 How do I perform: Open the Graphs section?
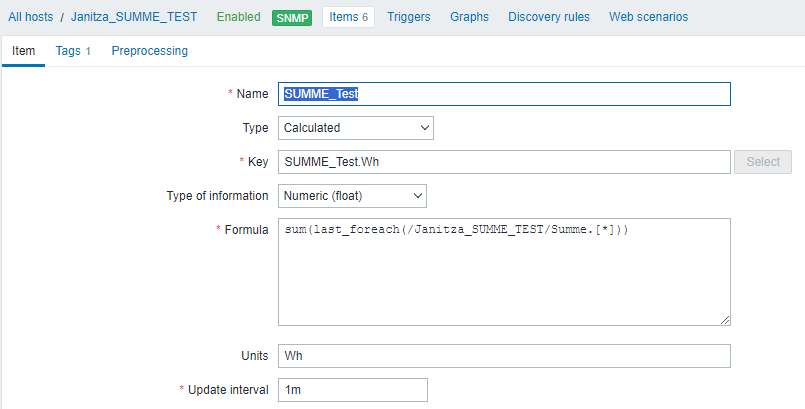pos(469,17)
